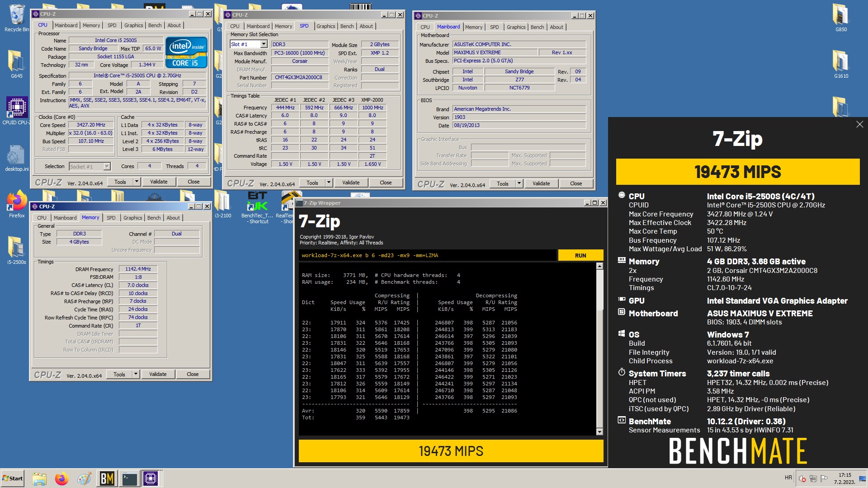Click Close button in Memory CPU-Z window
868x488 pixels.
tap(193, 374)
